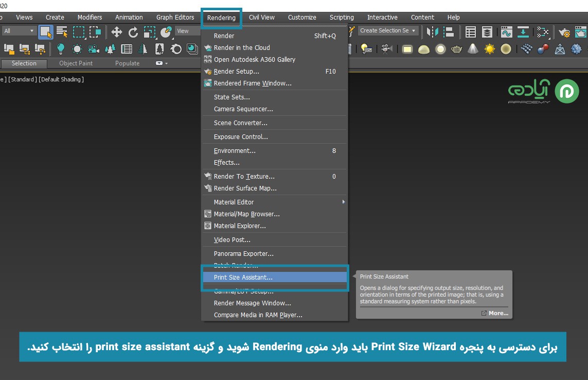Expand Create Selection Set dropdown
This screenshot has height=380, width=588.
pyautogui.click(x=388, y=30)
